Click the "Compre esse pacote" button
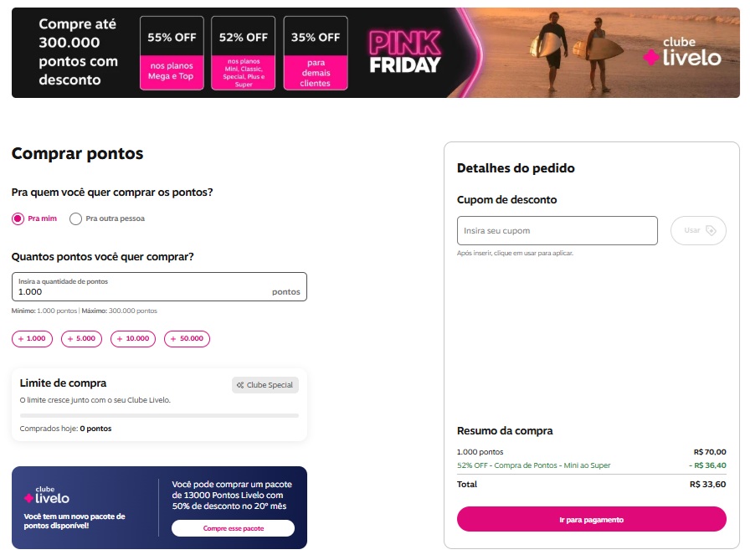 [233, 528]
